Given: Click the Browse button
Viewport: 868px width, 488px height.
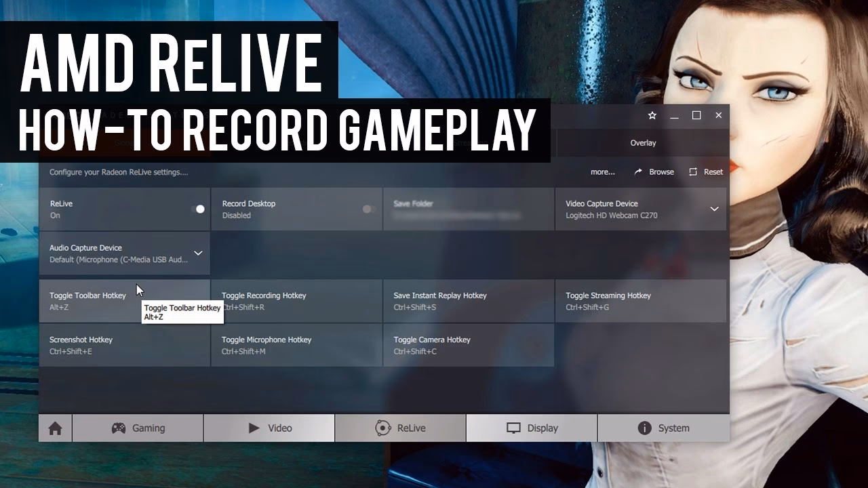Looking at the screenshot, I should pos(654,172).
